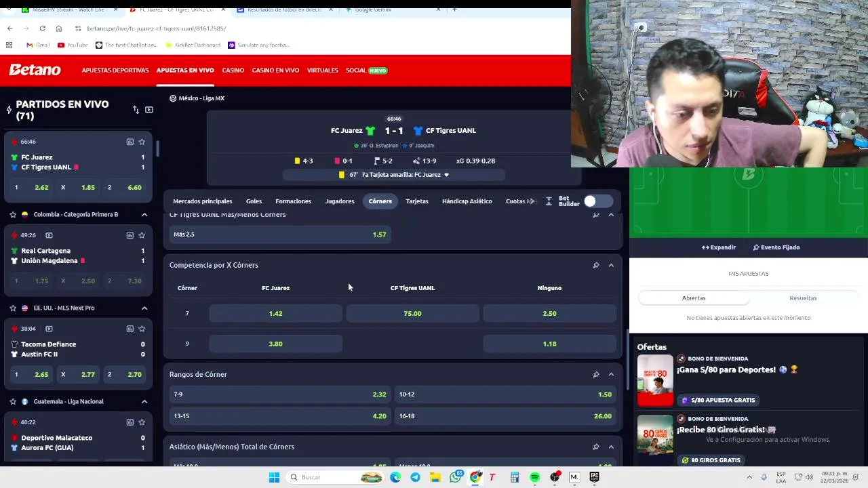Collapse EE. UU. MLS Next Pro section
This screenshot has height=488, width=868.
(x=144, y=308)
